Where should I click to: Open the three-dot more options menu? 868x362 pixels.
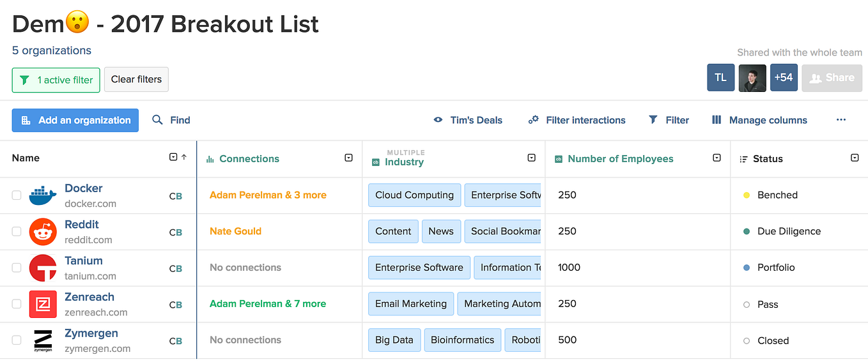841,120
